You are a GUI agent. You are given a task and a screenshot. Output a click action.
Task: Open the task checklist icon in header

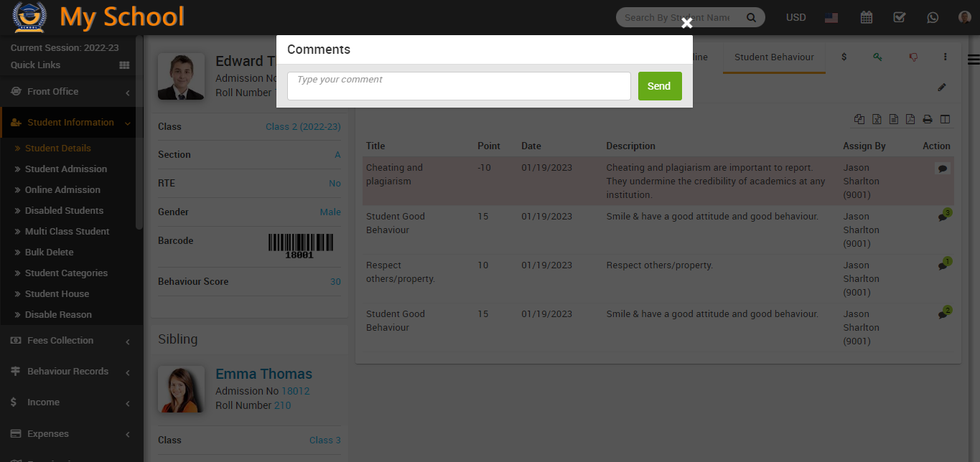pyautogui.click(x=899, y=17)
